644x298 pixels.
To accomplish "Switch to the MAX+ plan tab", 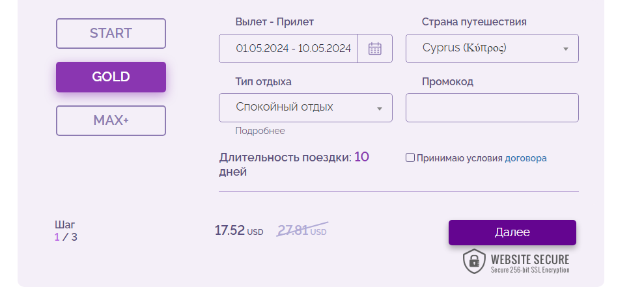I will coord(111,120).
